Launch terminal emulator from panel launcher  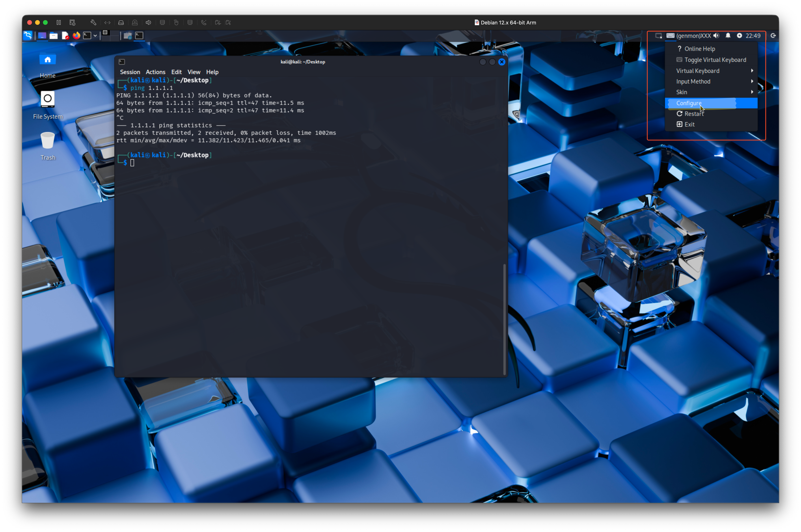pos(87,35)
